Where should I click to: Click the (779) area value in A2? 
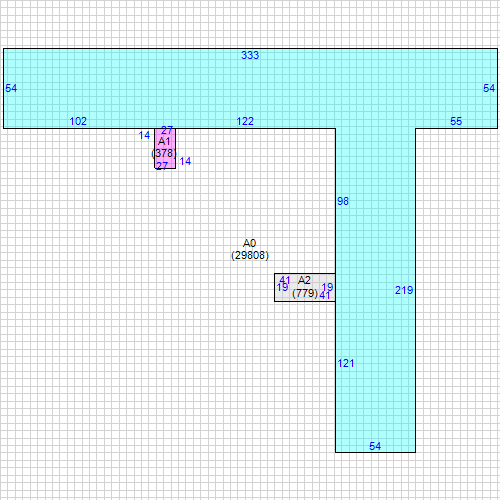point(305,293)
